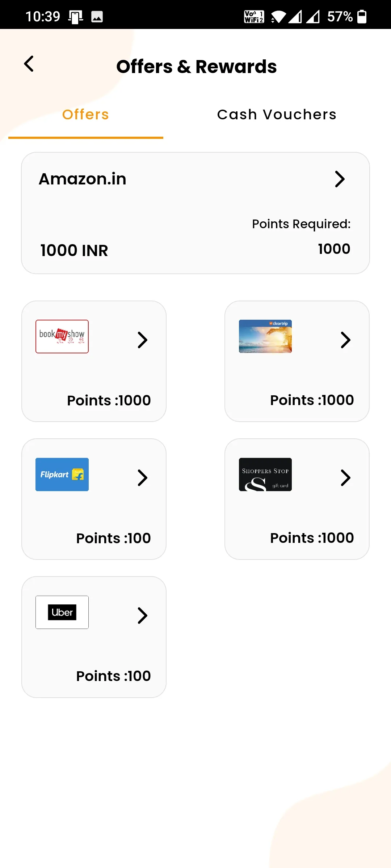The height and width of the screenshot is (868, 391).
Task: Select the 1000 INR Amazon offer amount
Action: click(74, 250)
